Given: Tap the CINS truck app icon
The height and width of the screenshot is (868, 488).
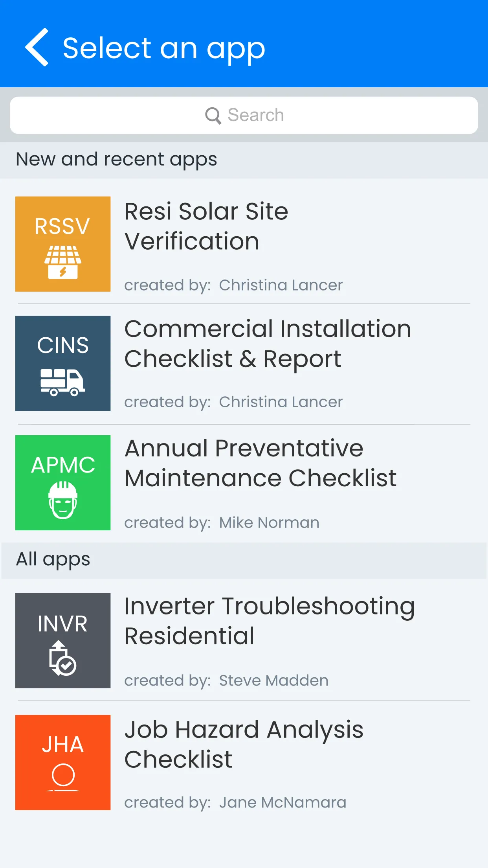Looking at the screenshot, I should coord(63,363).
